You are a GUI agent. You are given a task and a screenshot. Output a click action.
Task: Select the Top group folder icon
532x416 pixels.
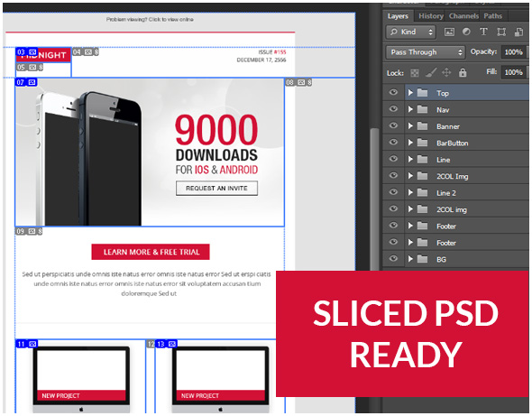[x=422, y=93]
